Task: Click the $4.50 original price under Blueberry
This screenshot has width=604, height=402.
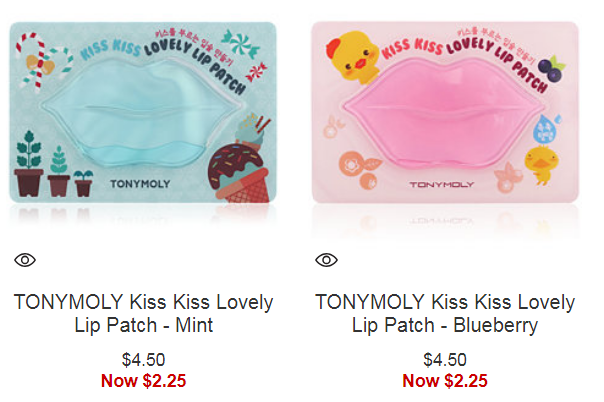Action: tap(445, 360)
